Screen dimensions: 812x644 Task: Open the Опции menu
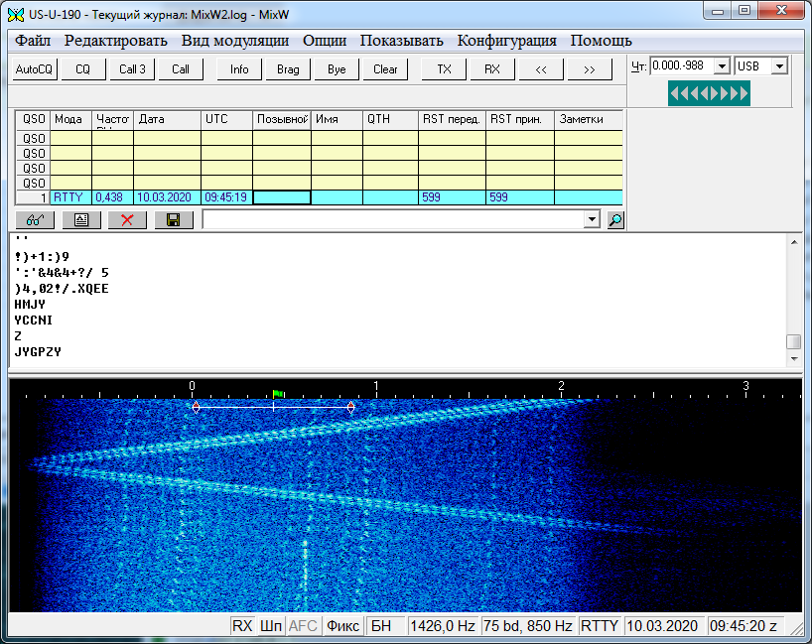click(x=325, y=41)
